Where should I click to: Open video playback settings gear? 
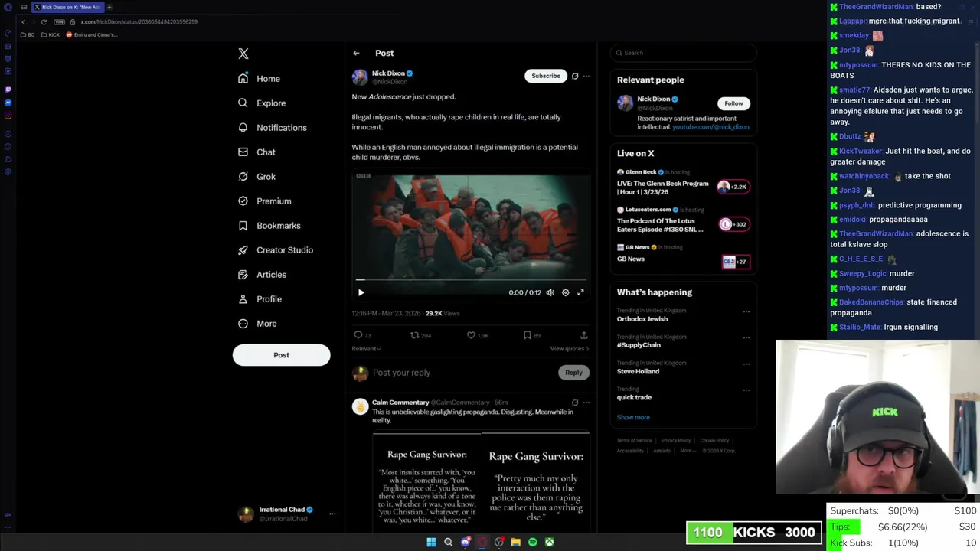coord(565,292)
